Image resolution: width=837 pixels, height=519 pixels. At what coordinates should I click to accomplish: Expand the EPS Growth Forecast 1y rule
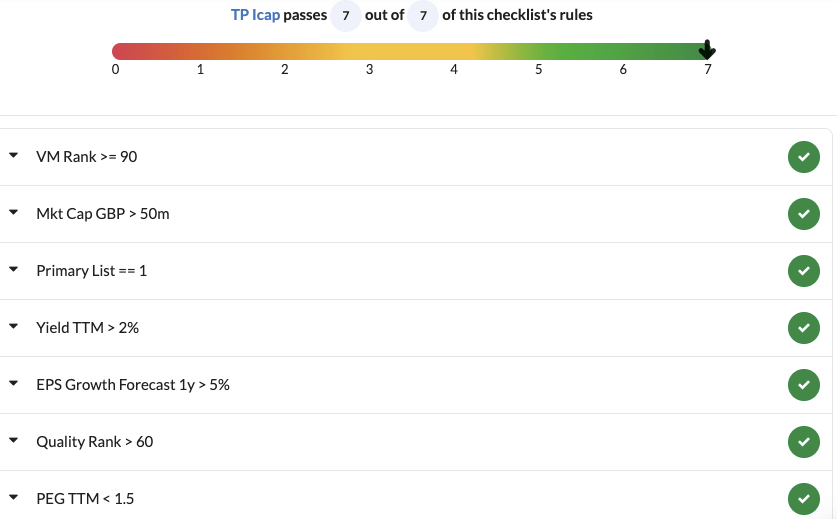pos(14,385)
